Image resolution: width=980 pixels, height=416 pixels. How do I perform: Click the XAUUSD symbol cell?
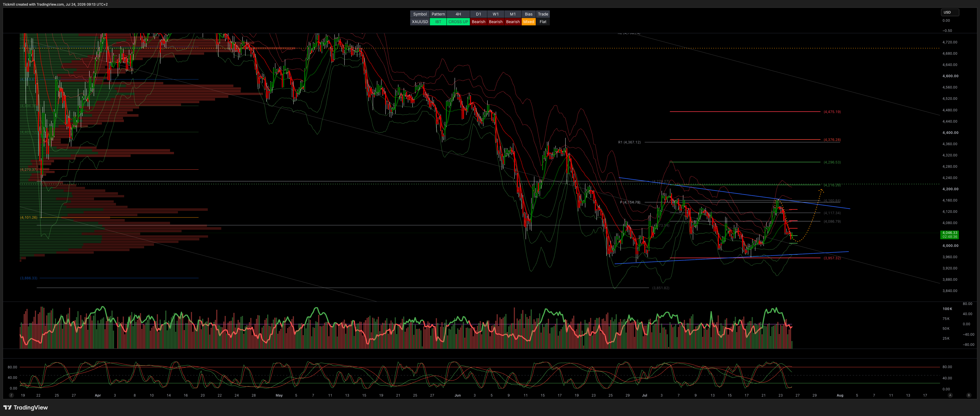click(x=420, y=22)
